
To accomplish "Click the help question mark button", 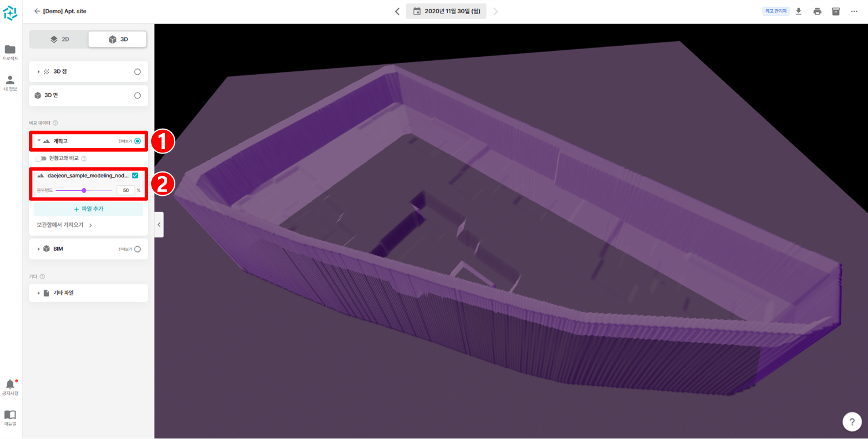I will (x=852, y=421).
